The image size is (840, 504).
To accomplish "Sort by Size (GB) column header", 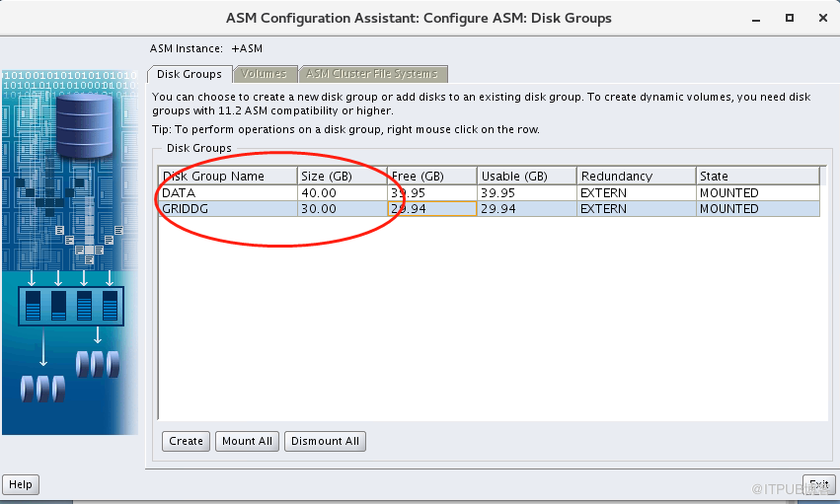I will [x=342, y=176].
